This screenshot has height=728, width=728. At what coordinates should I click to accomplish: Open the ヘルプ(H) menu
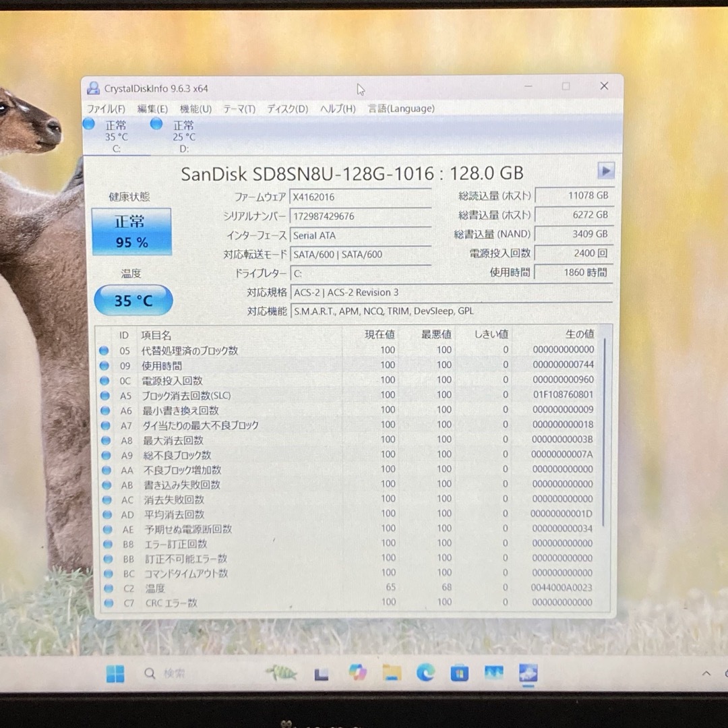[x=338, y=109]
